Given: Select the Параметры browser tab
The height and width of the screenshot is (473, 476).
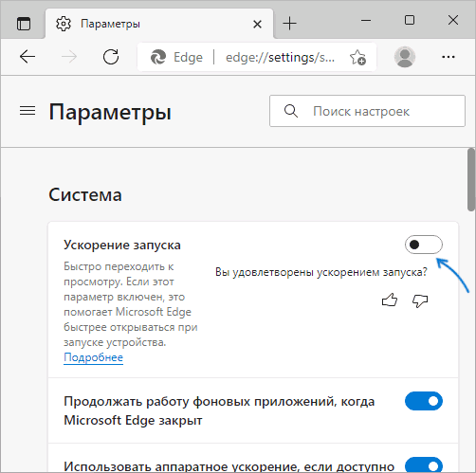Looking at the screenshot, I should (x=159, y=24).
